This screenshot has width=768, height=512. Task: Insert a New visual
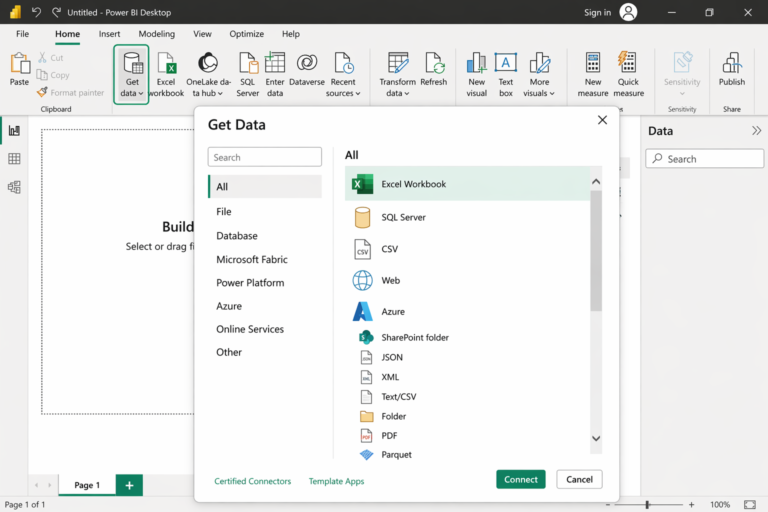(476, 74)
